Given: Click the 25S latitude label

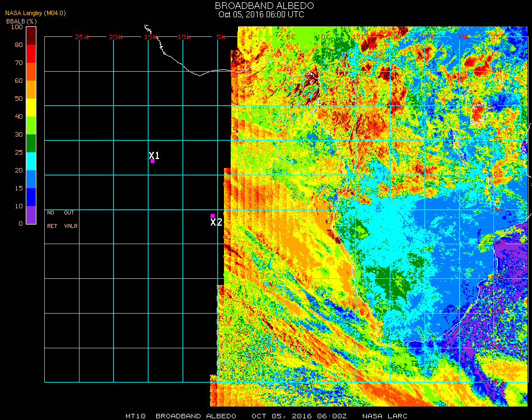Looking at the screenshot, I should (x=496, y=278).
